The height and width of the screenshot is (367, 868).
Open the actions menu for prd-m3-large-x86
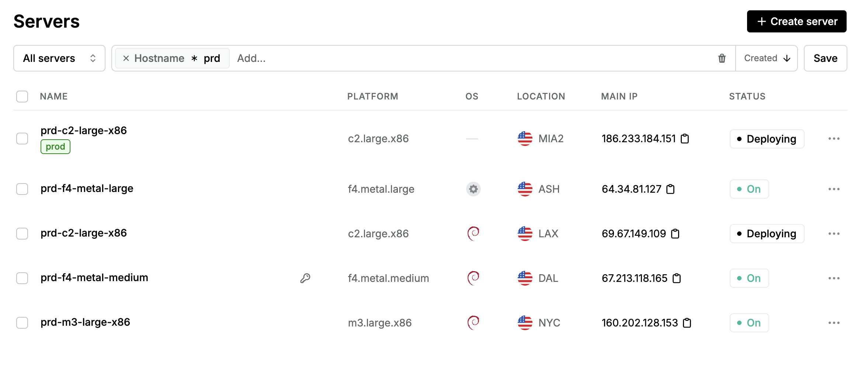coord(834,323)
